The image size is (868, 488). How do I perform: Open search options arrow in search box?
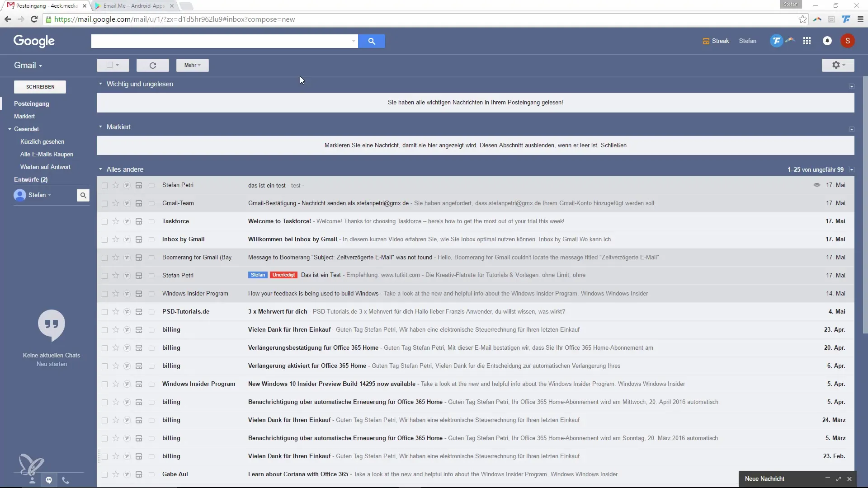pyautogui.click(x=354, y=41)
